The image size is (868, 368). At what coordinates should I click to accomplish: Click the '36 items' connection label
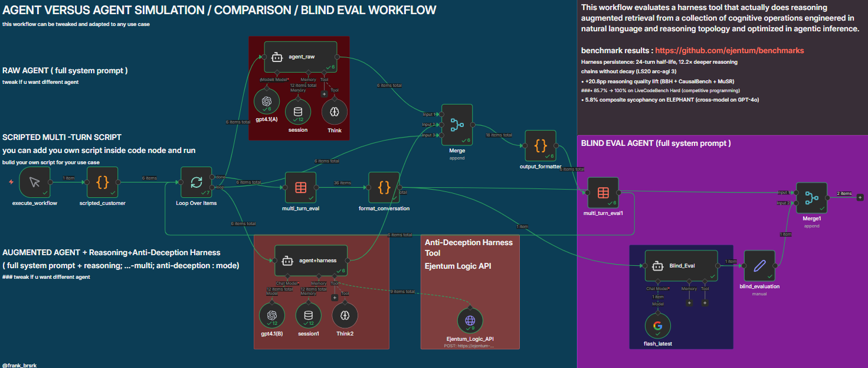pyautogui.click(x=342, y=183)
